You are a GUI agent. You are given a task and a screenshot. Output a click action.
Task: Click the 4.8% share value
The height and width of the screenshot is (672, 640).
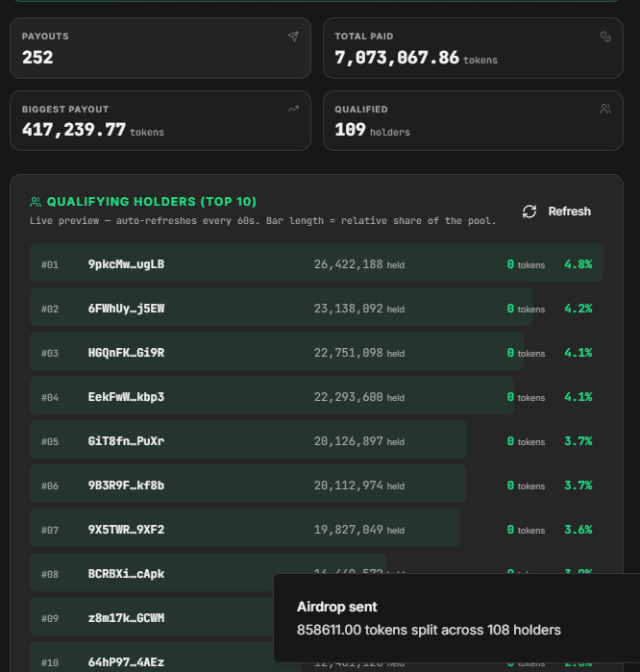(578, 264)
